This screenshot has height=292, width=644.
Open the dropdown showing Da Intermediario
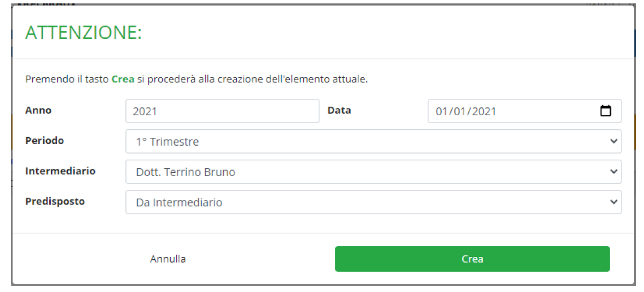[x=373, y=202]
